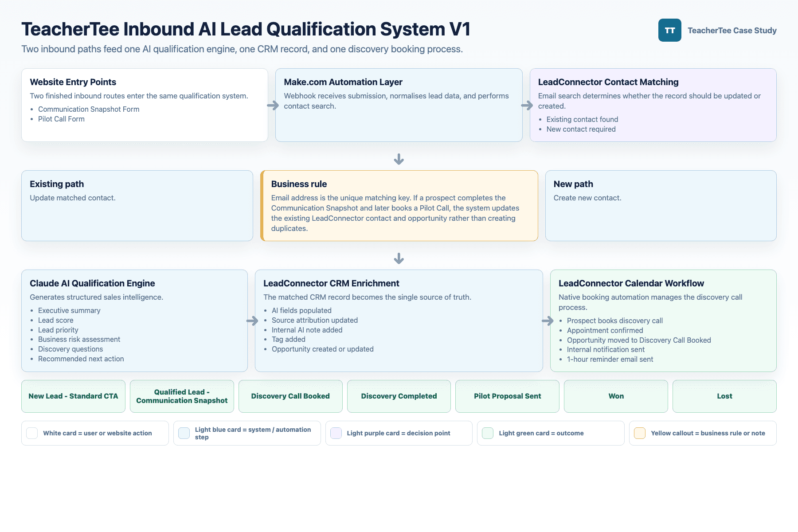Click the White card legend label

tap(98, 433)
